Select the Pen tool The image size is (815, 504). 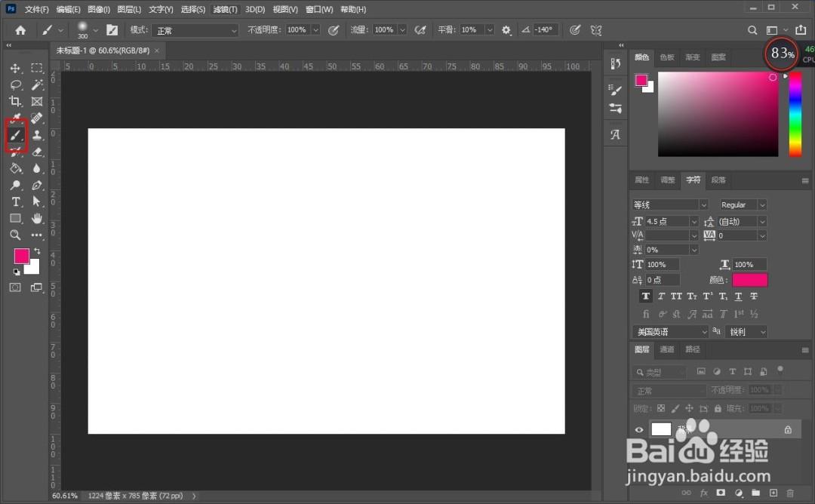[36, 185]
